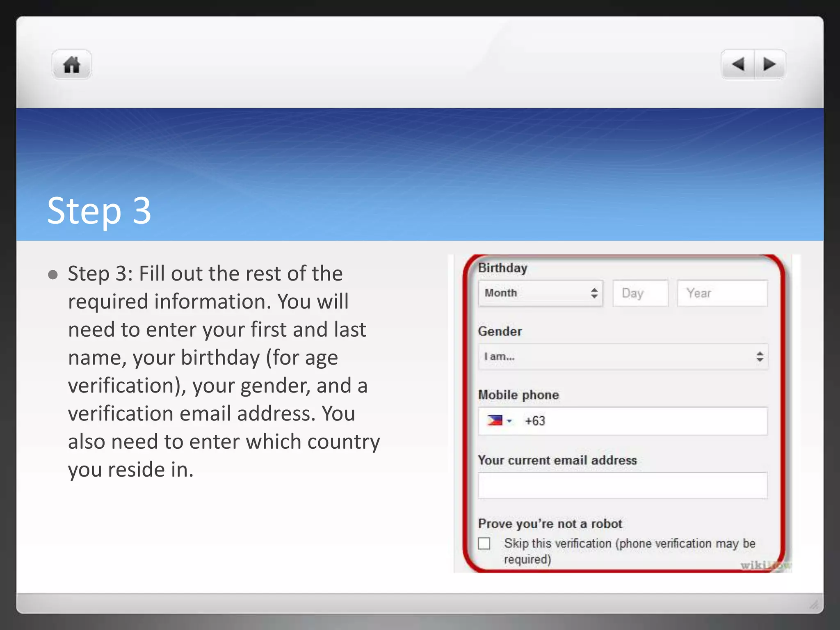840x630 pixels.
Task: Click the 'Gender' label
Action: pos(500,331)
